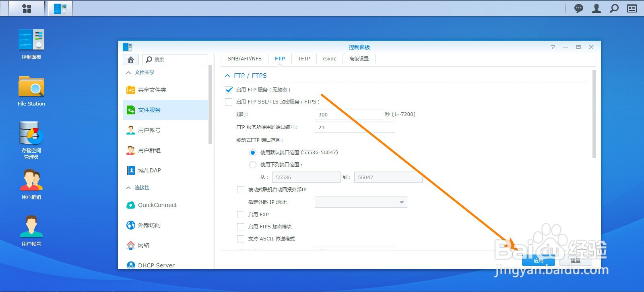The height and width of the screenshot is (292, 644).
Task: Open user options person icon
Action: pyautogui.click(x=597, y=8)
